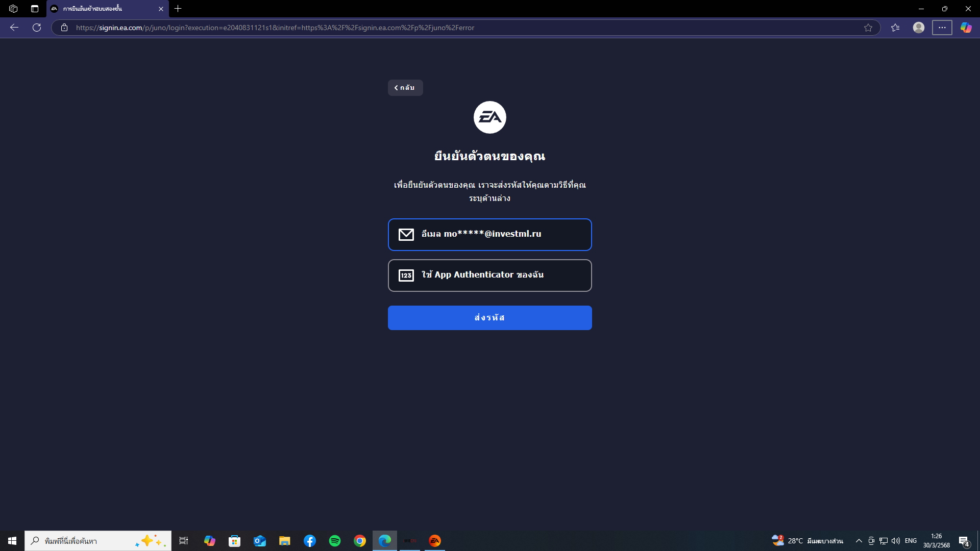Click the browser back arrow

[14, 28]
